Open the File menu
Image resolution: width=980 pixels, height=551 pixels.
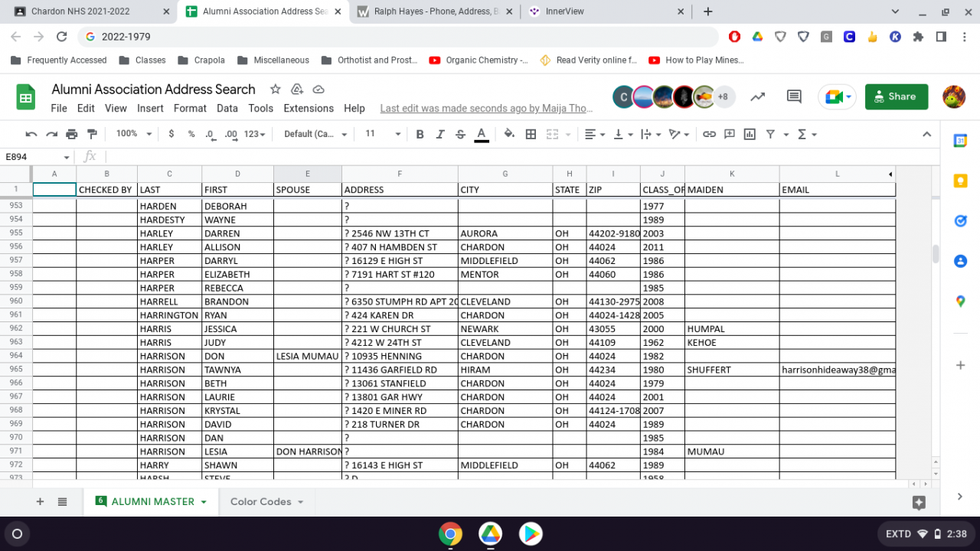pos(59,109)
